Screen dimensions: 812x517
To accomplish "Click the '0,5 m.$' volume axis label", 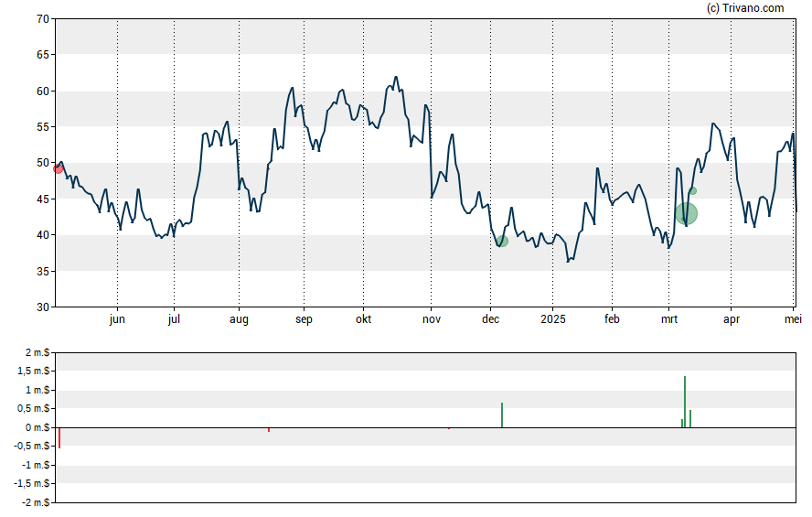I will coord(34,409).
